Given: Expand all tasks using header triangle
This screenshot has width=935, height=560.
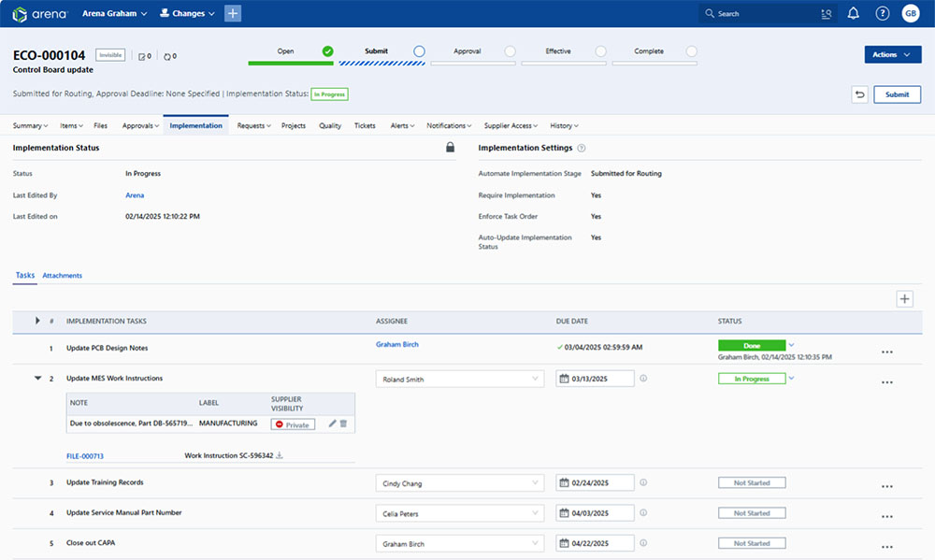Looking at the screenshot, I should click(x=37, y=321).
